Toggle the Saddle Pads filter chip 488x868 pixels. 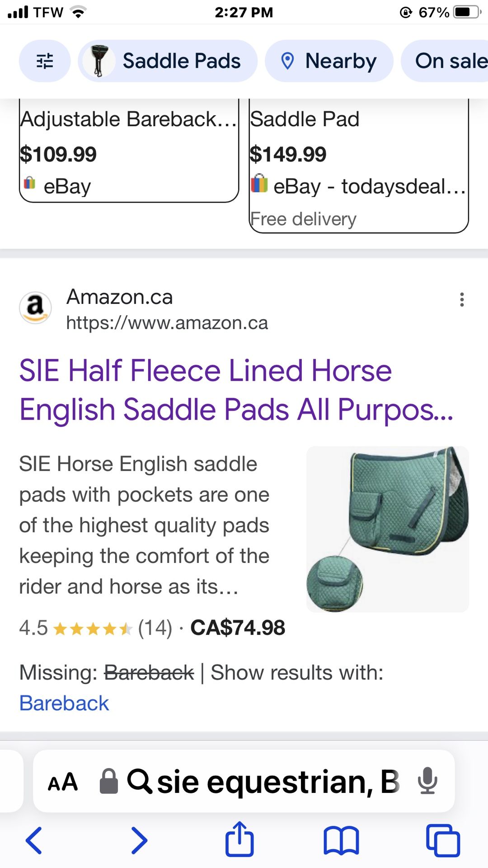pos(168,61)
